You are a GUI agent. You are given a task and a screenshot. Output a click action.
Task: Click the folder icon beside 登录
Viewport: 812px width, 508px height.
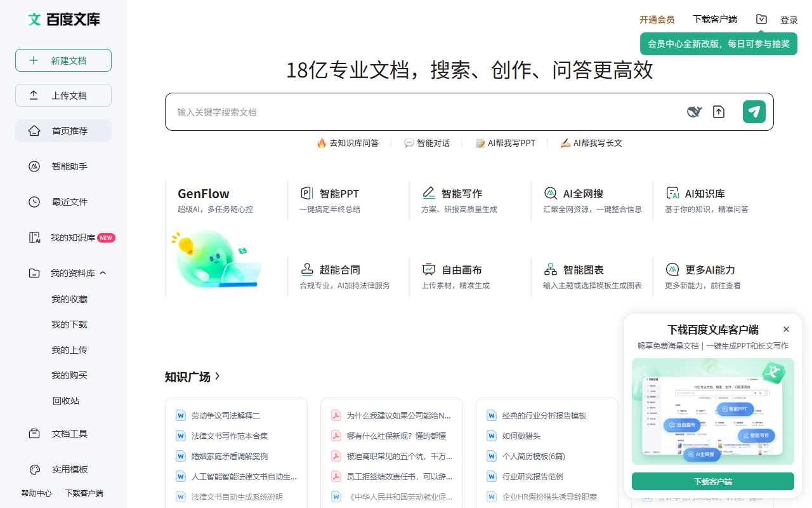tap(761, 19)
